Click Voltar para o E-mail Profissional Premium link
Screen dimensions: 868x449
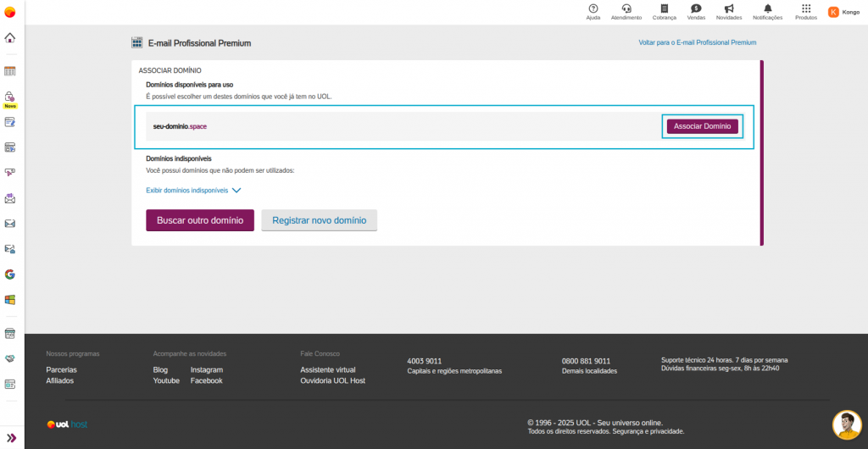pyautogui.click(x=697, y=42)
